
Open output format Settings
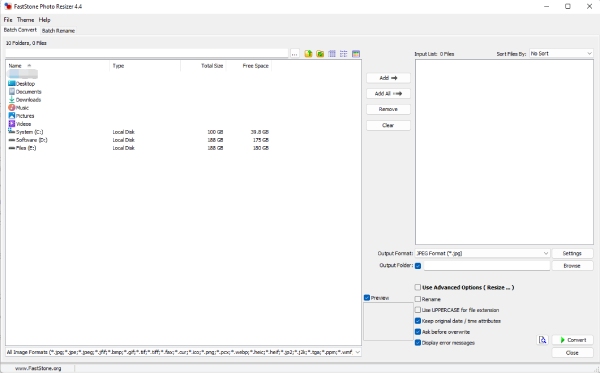572,253
